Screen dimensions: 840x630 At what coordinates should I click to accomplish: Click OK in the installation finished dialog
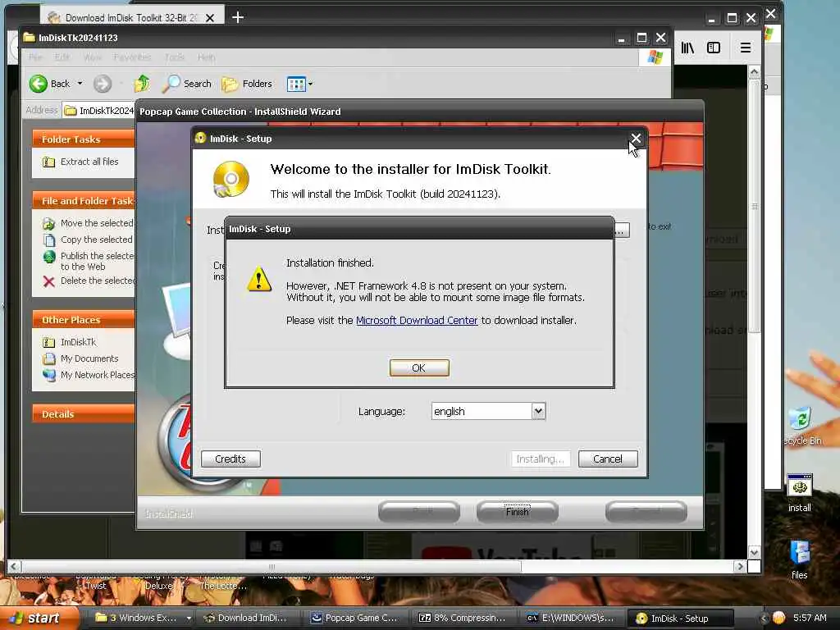[x=419, y=368]
